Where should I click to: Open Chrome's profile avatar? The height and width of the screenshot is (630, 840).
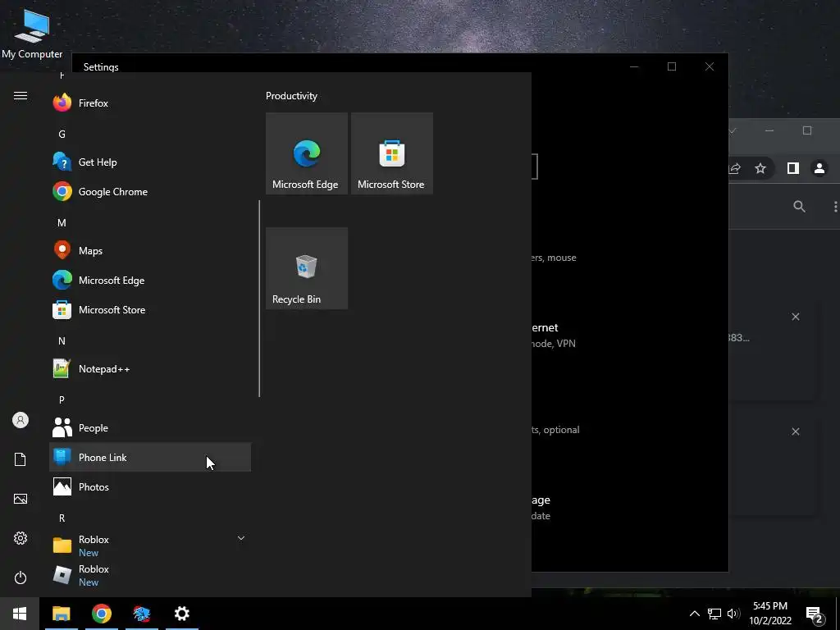[819, 168]
